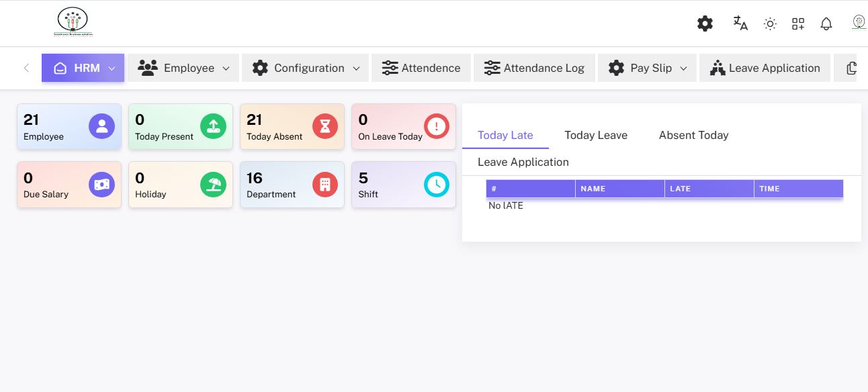868x392 pixels.
Task: Click the On Leave Today alert icon
Action: click(x=437, y=126)
